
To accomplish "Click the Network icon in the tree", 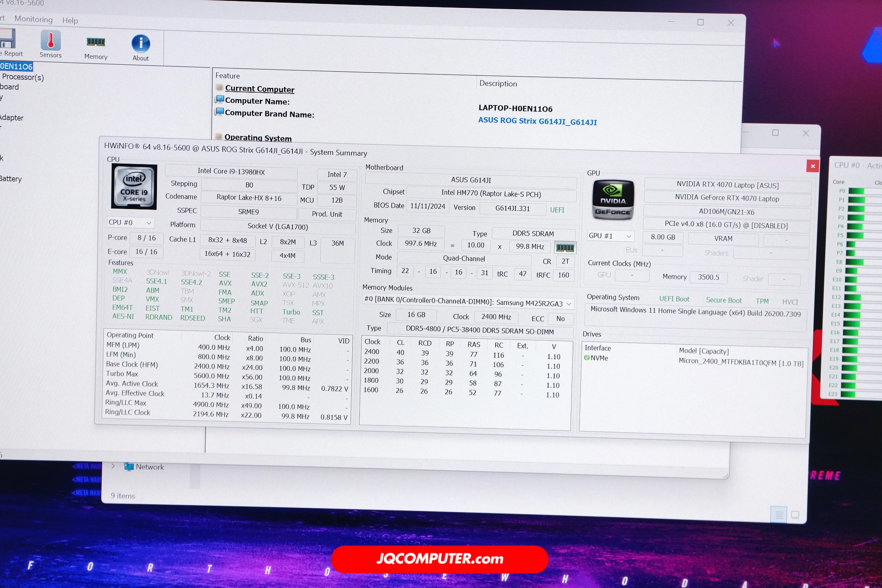I will click(129, 466).
